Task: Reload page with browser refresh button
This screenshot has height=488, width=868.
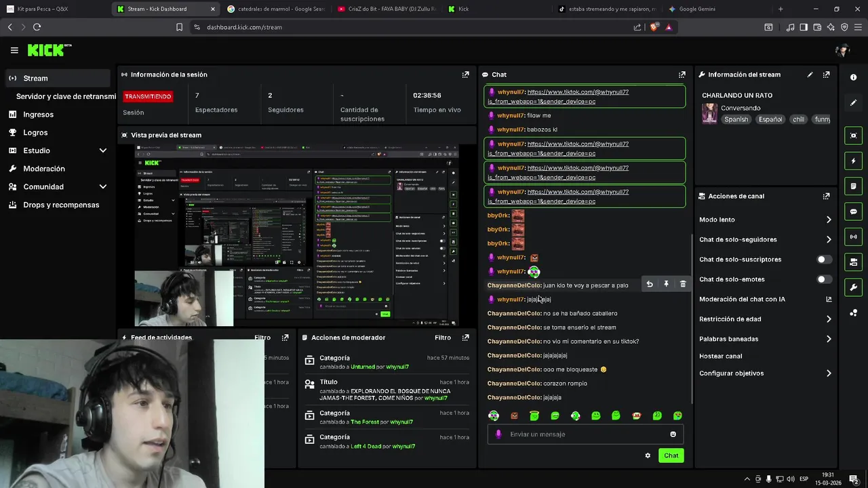Action: [37, 27]
